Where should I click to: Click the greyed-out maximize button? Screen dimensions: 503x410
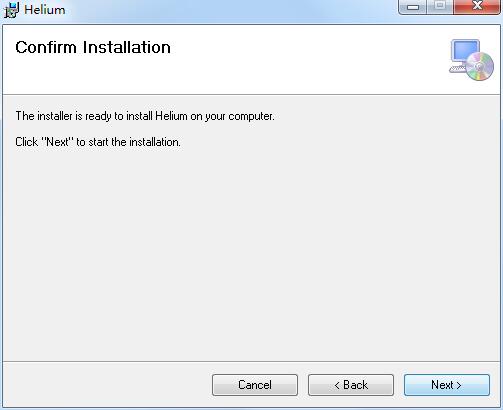[x=440, y=7]
